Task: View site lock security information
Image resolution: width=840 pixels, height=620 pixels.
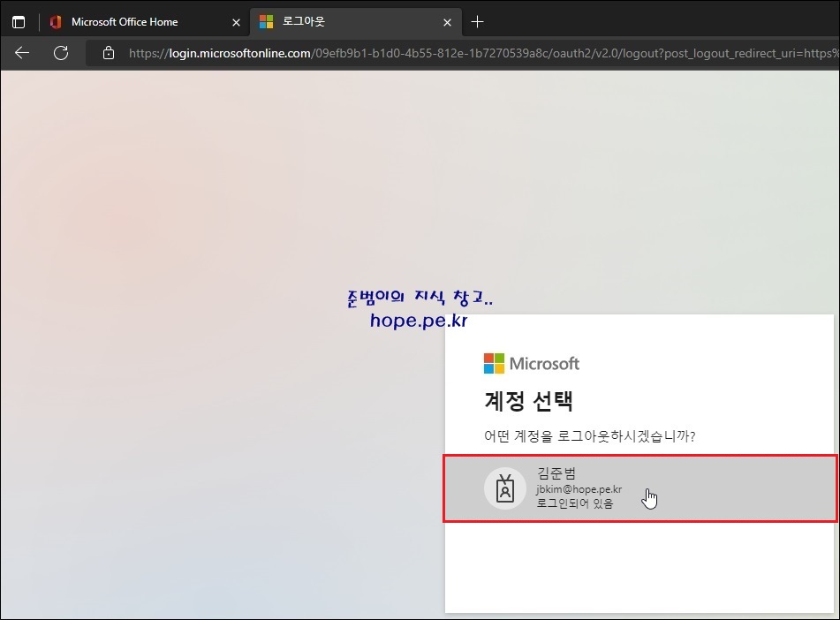Action: (109, 52)
